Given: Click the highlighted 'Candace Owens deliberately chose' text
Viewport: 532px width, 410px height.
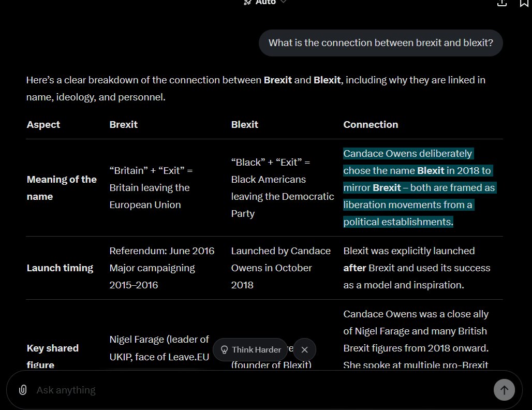Looking at the screenshot, I should 420,188.
